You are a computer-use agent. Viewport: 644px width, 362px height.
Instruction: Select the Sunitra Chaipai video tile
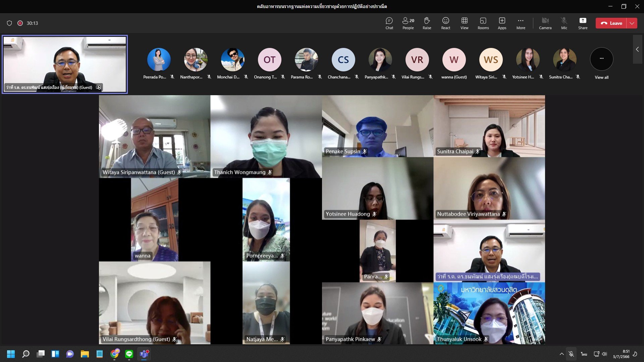pos(489,126)
